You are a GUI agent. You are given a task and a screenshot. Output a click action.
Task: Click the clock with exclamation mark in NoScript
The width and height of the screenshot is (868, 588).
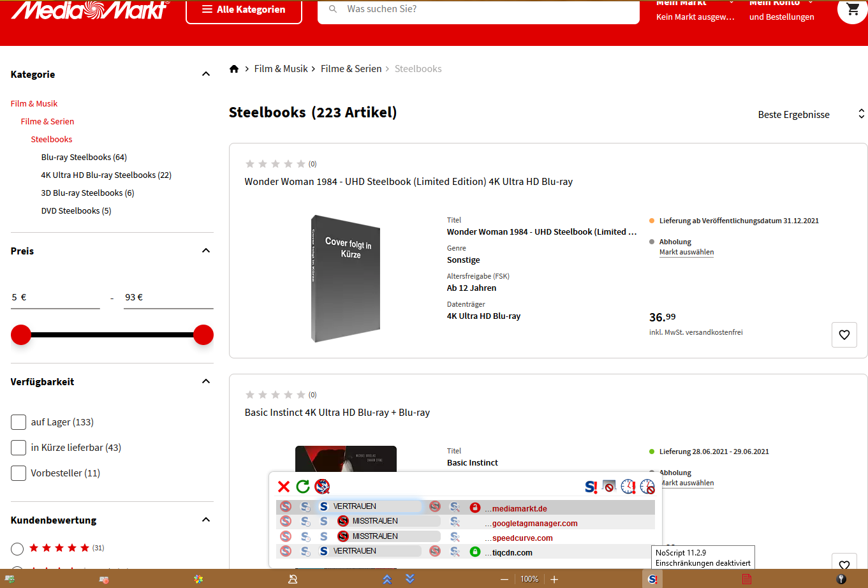point(628,487)
